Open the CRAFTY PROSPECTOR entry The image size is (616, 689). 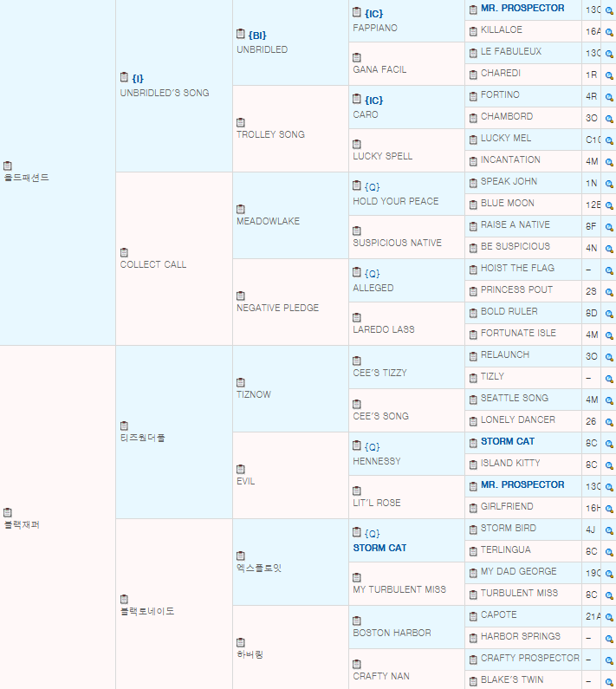click(529, 659)
